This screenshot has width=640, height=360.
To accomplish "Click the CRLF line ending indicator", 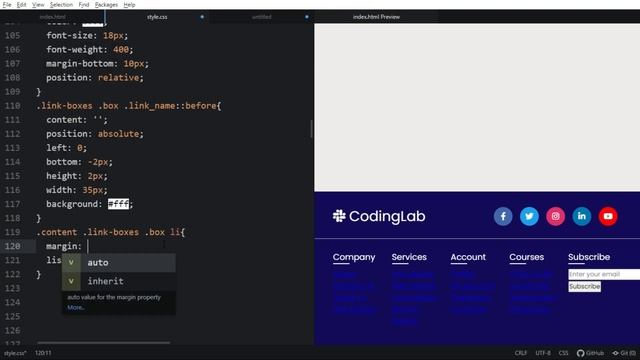I will tap(521, 353).
